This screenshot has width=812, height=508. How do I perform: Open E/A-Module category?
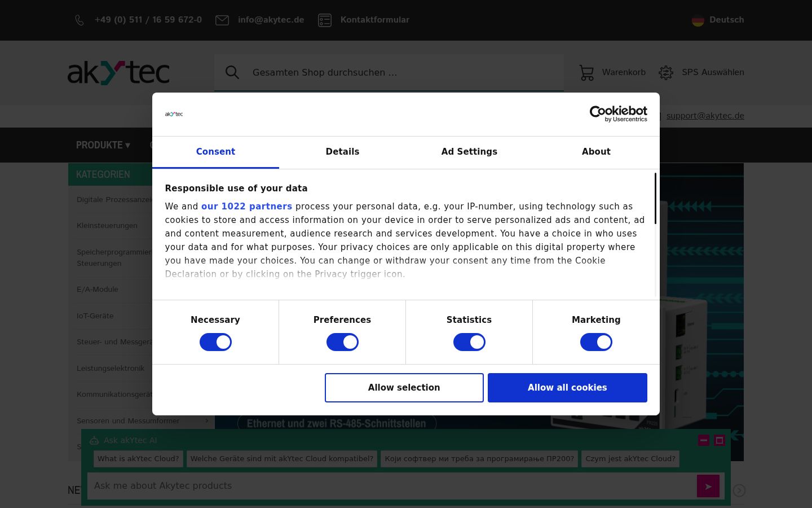click(x=98, y=289)
